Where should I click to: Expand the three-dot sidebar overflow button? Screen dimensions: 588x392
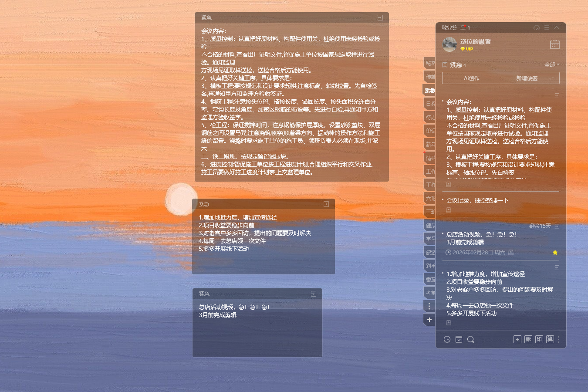coord(429,306)
